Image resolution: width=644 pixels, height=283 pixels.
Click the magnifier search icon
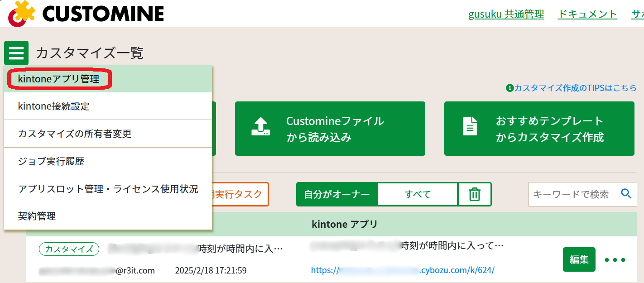tap(626, 194)
